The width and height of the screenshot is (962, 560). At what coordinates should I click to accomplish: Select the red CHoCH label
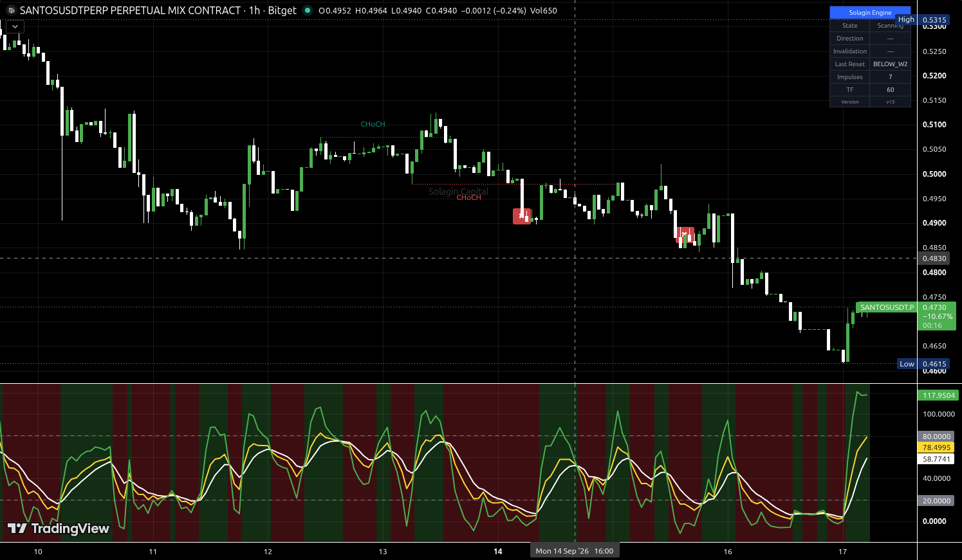(468, 197)
